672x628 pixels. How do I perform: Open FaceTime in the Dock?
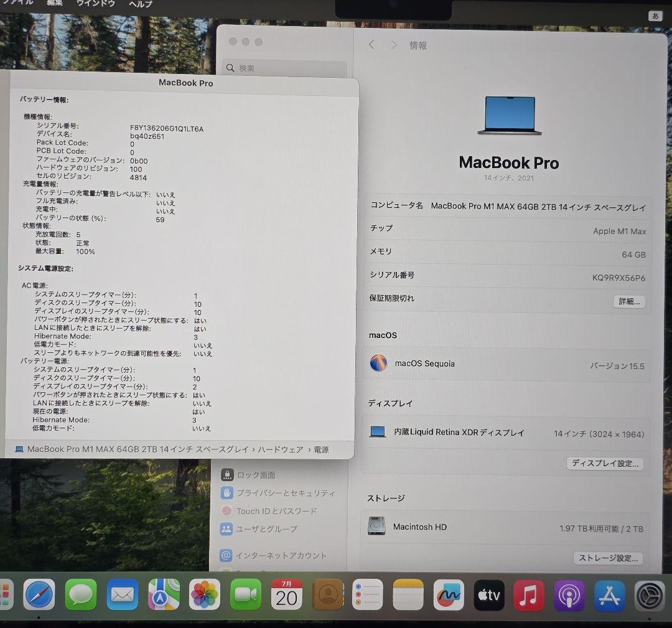coord(246,594)
